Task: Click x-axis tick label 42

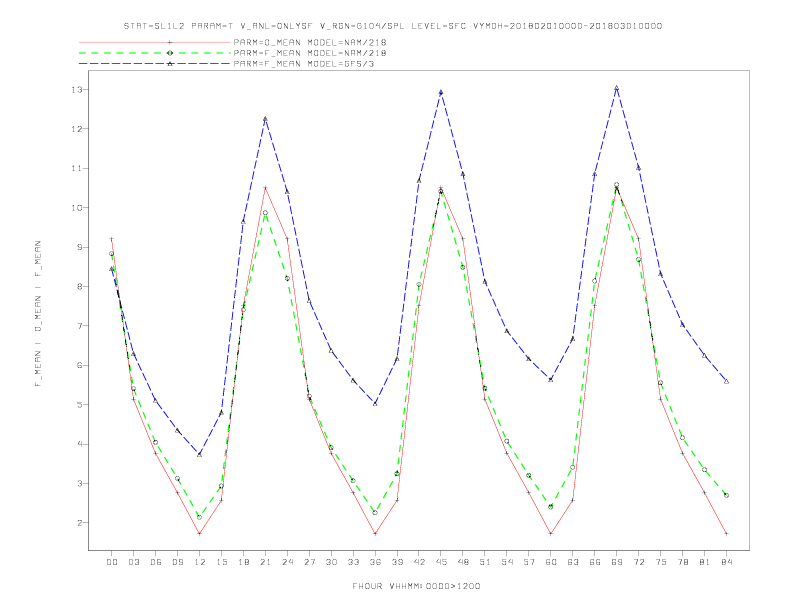Action: click(419, 562)
